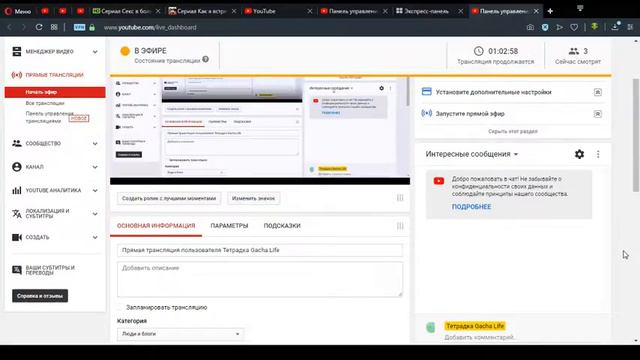Click the browser reload button
Viewport: 640px width, 360px height.
pyautogui.click(x=39, y=27)
